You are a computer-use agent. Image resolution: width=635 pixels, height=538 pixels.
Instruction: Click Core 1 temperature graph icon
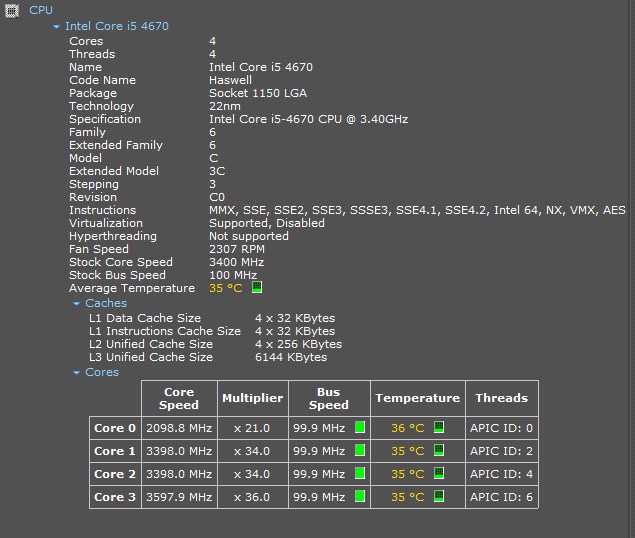[439, 450]
